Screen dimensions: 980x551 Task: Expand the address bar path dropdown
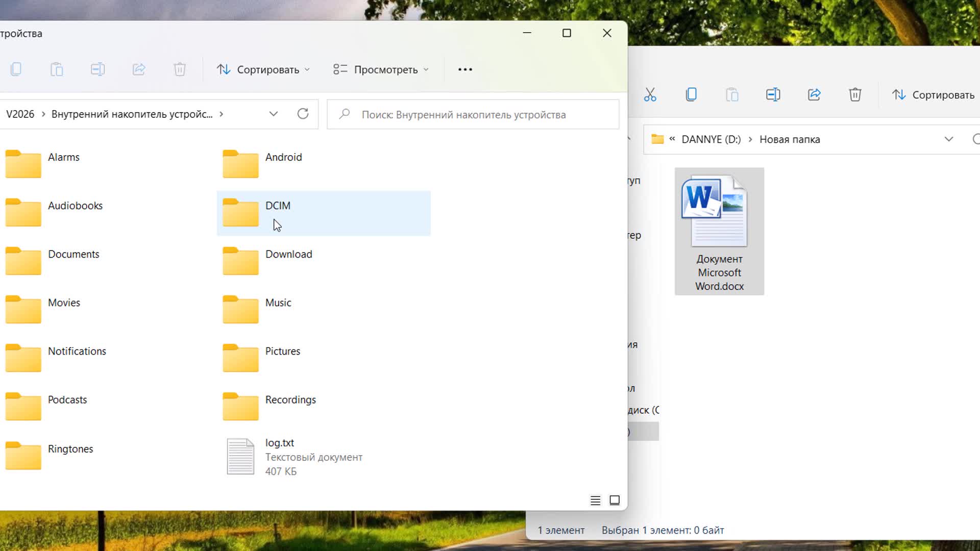click(x=273, y=114)
